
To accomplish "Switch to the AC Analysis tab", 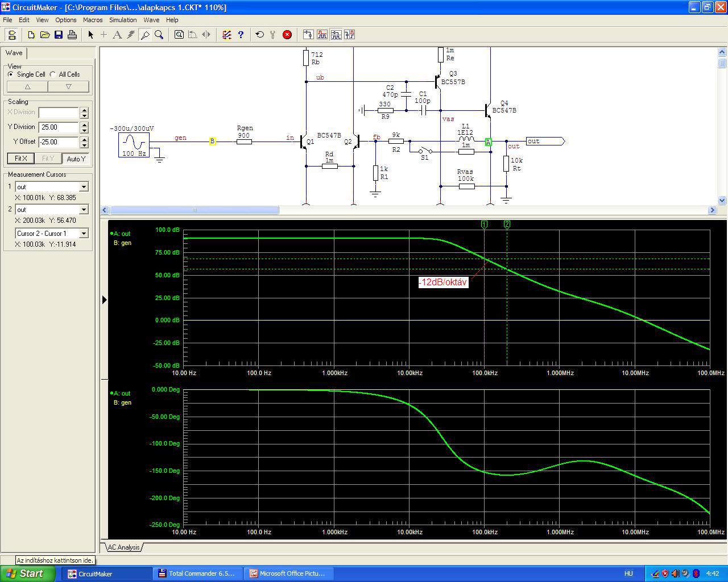I will (x=123, y=547).
